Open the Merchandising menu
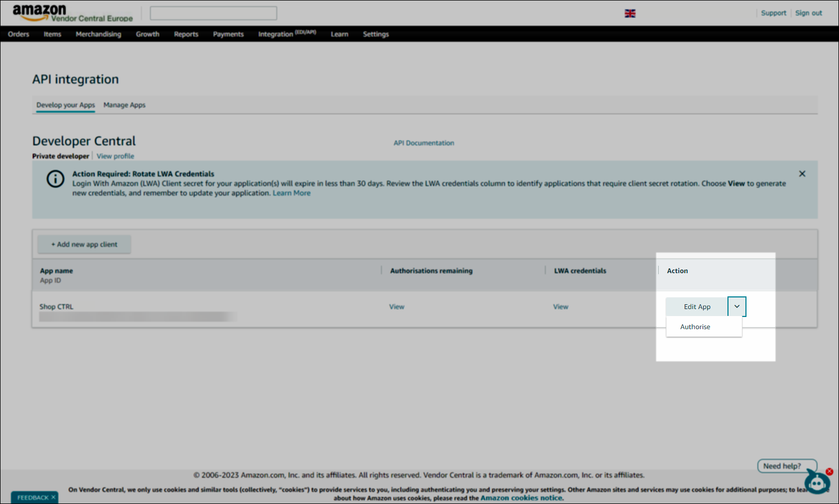 [98, 34]
